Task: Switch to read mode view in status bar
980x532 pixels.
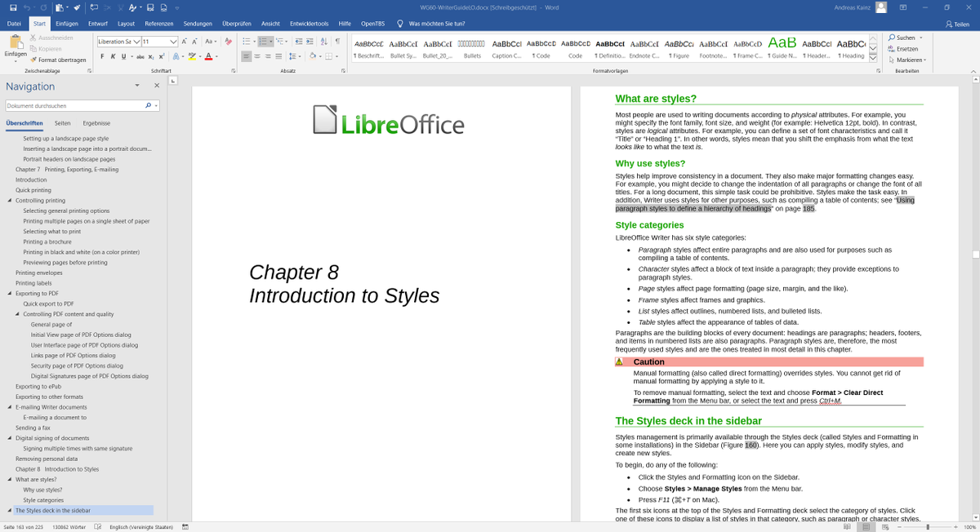Action: (x=847, y=527)
